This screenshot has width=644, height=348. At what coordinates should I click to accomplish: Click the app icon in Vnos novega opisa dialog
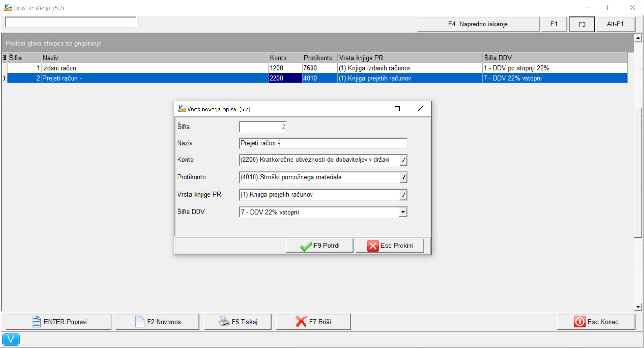(182, 109)
